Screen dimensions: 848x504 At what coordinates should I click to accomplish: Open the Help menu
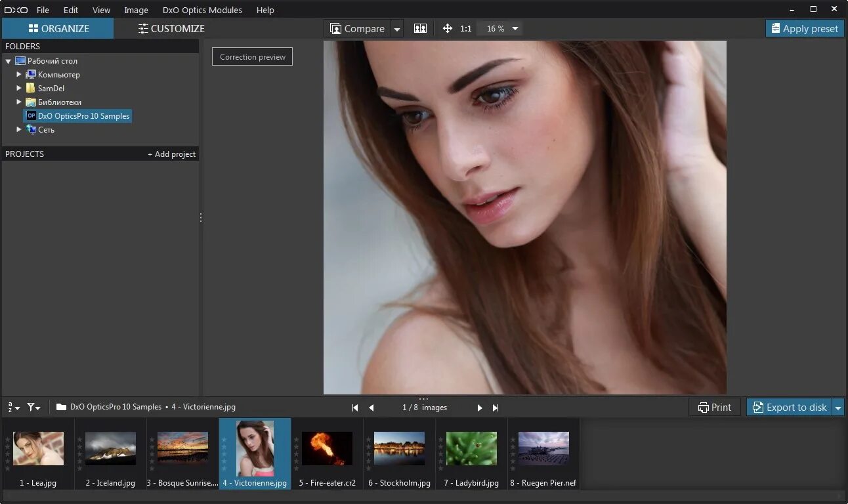tap(265, 10)
